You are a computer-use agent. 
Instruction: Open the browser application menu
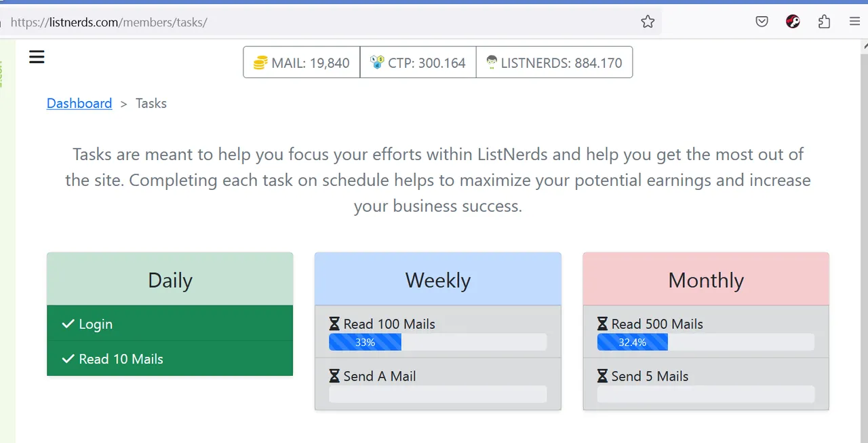tap(854, 22)
